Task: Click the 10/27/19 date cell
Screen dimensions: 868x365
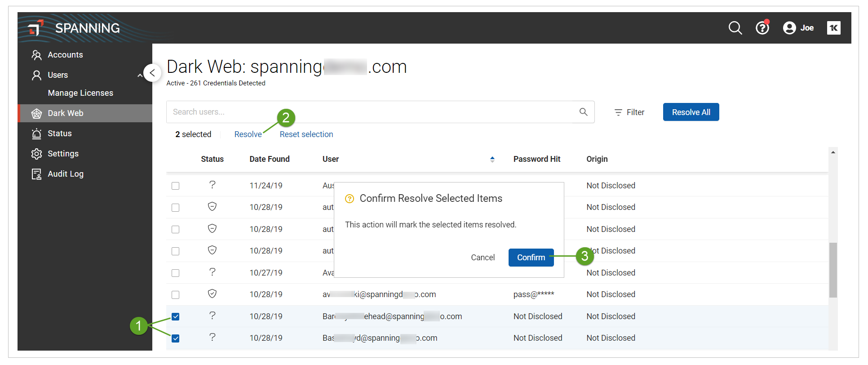Action: tap(266, 273)
